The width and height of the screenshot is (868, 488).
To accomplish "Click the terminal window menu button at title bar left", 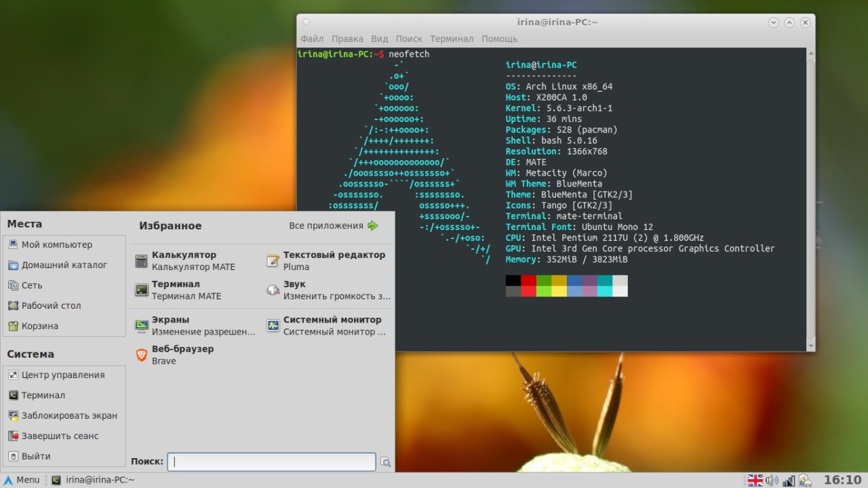I will click(306, 22).
